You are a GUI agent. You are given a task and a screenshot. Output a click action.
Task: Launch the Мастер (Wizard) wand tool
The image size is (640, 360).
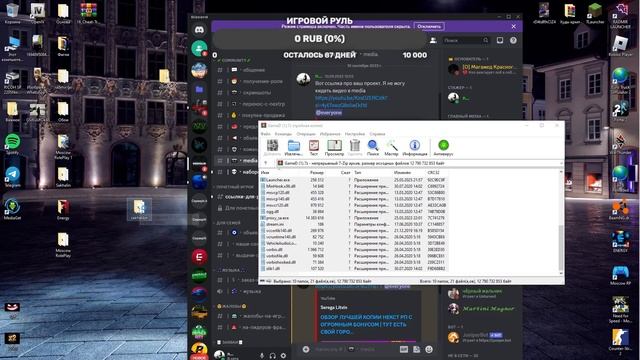point(391,148)
